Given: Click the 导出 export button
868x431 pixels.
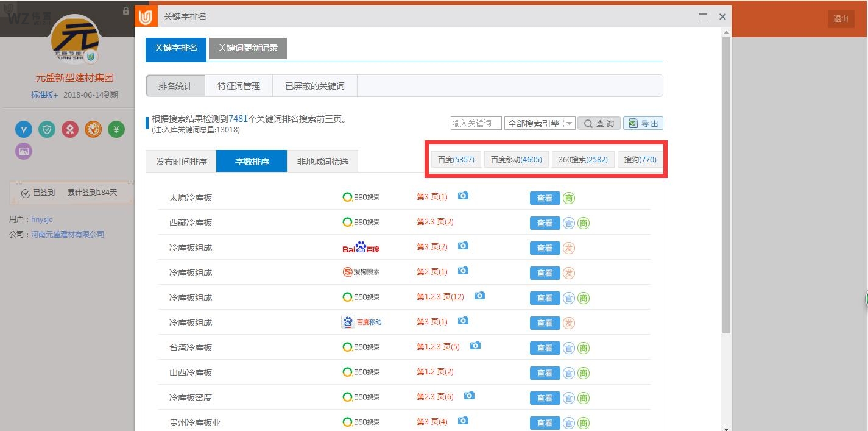Looking at the screenshot, I should tap(643, 123).
